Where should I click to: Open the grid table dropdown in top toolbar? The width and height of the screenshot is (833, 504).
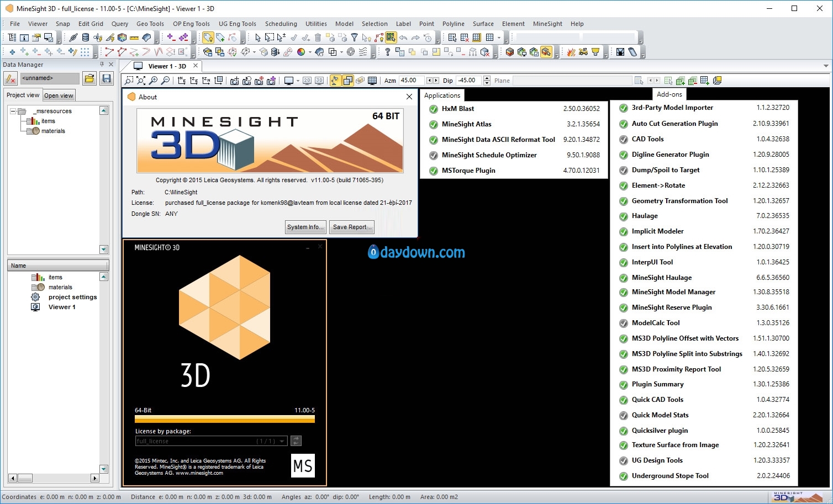tap(499, 38)
